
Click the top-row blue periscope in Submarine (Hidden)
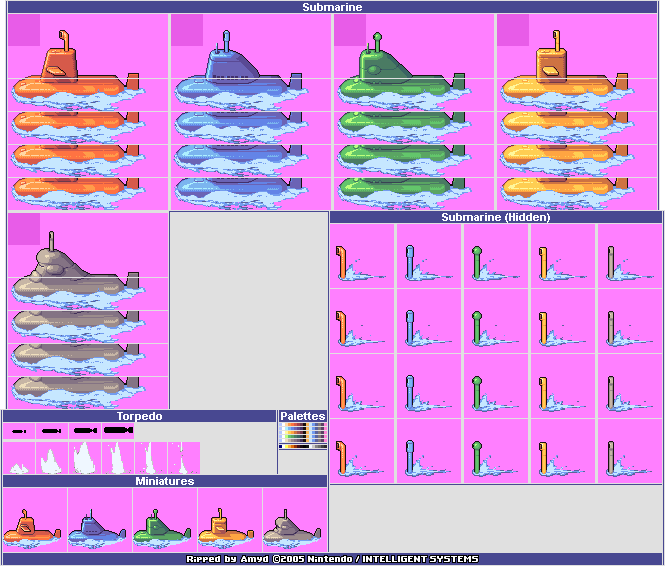point(428,264)
